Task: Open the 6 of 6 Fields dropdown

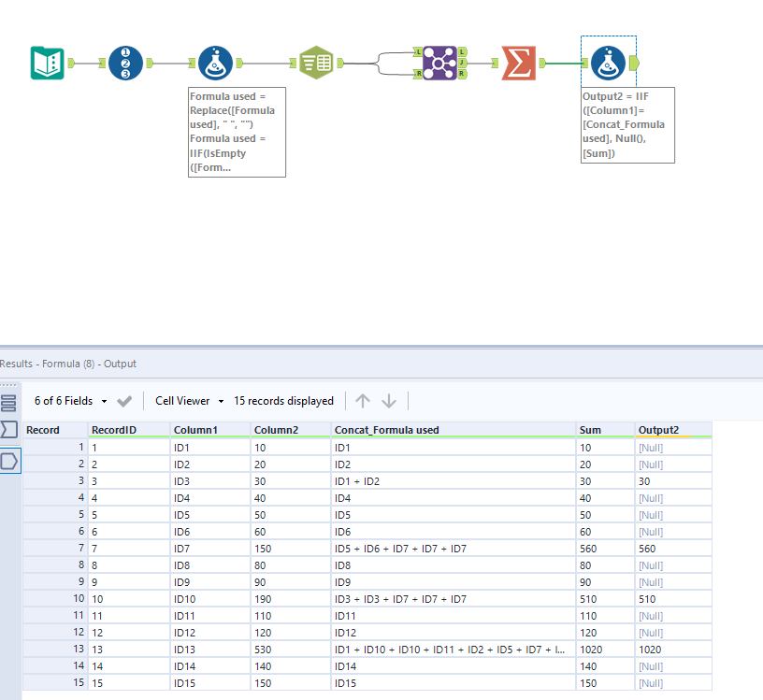Action: coord(70,401)
